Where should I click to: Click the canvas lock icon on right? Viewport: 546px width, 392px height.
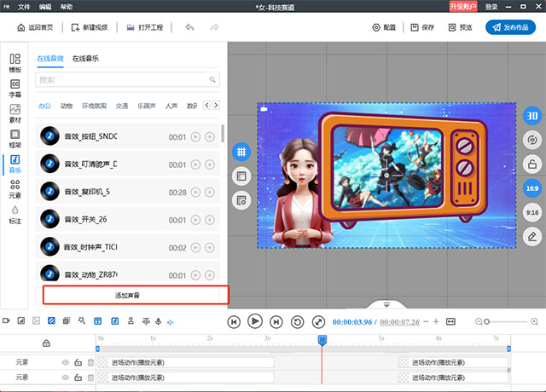tap(530, 164)
